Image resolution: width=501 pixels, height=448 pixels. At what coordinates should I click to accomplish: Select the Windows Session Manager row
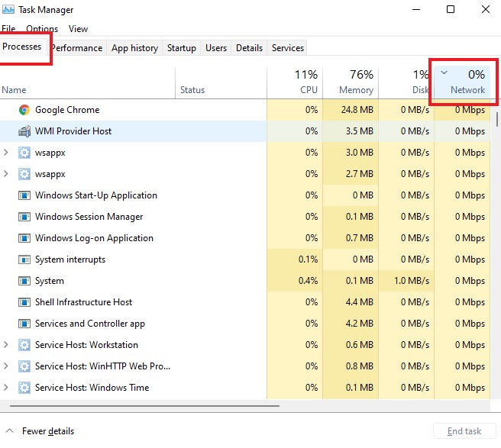(x=245, y=217)
